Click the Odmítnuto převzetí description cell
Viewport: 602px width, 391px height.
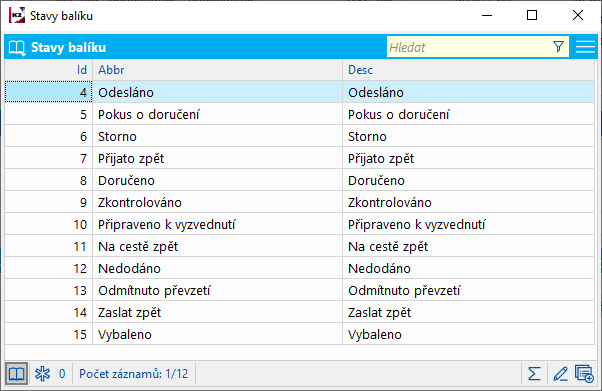[x=468, y=290]
